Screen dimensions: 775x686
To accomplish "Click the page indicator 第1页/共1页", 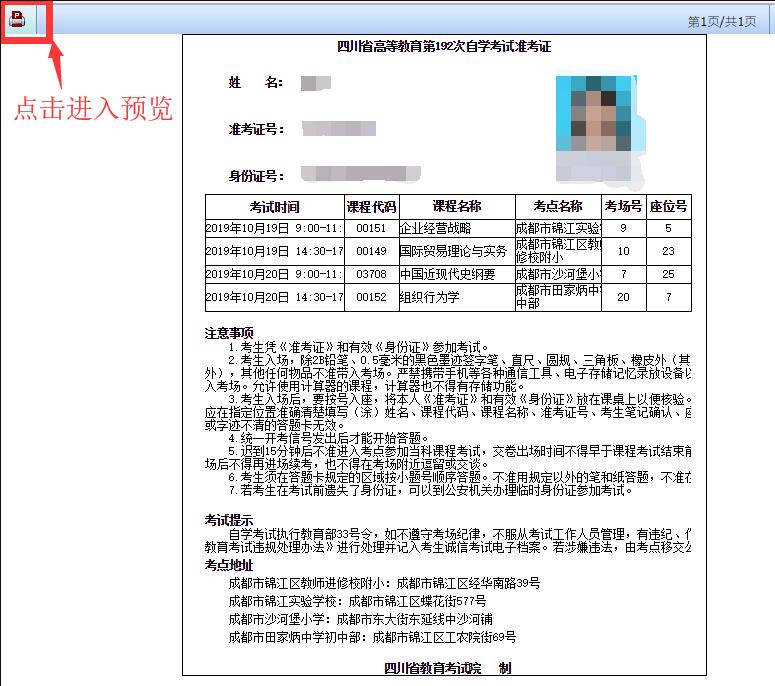I will click(721, 21).
